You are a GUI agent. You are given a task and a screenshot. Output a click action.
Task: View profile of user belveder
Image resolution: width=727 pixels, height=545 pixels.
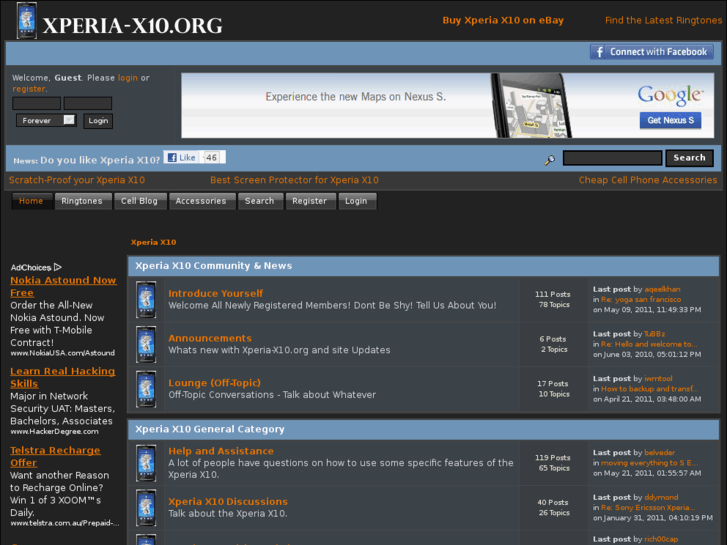click(660, 452)
